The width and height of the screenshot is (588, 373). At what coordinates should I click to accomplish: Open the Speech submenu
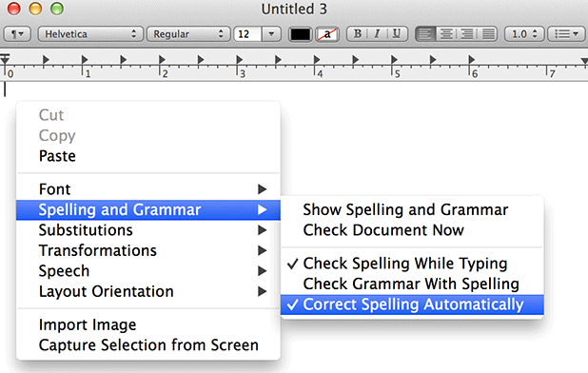pos(148,271)
